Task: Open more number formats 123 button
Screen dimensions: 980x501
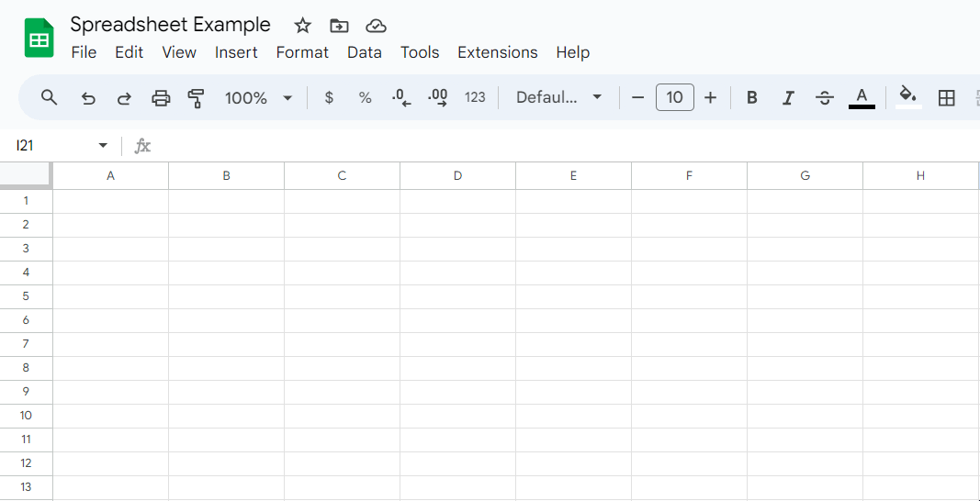Action: 475,97
